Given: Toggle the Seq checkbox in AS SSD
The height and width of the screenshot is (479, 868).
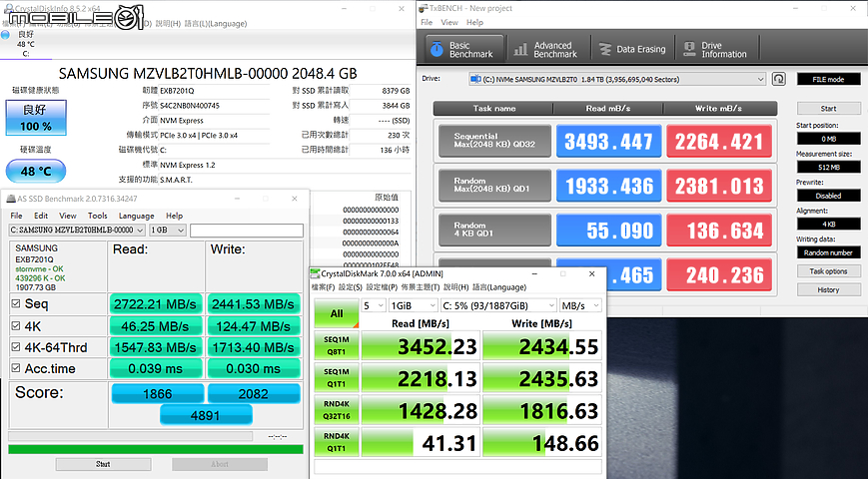Looking at the screenshot, I should (16, 303).
